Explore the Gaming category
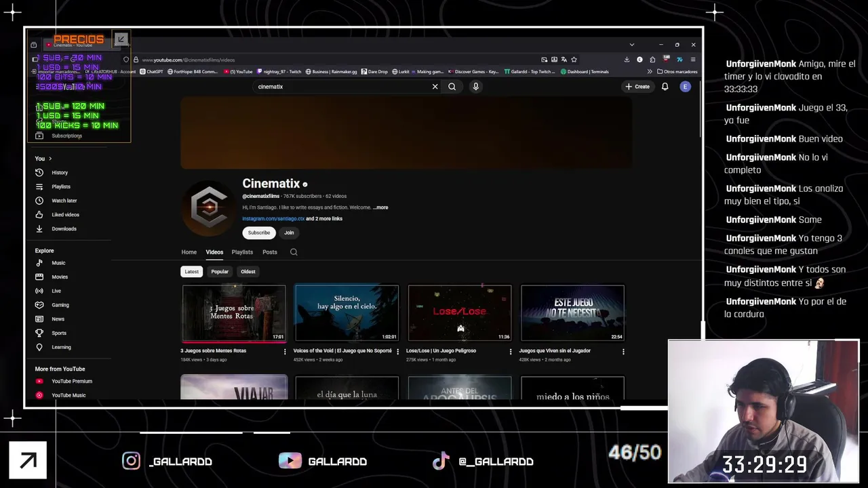This screenshot has width=868, height=488. point(60,305)
